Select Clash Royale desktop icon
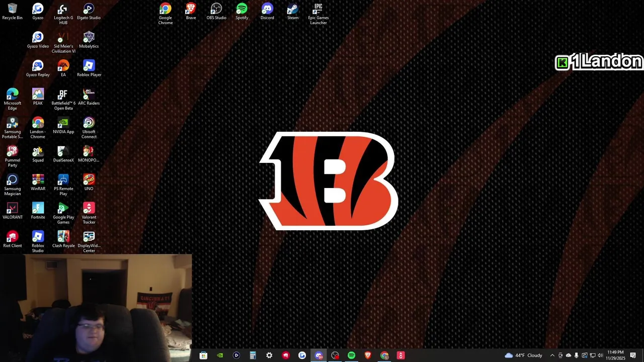This screenshot has height=362, width=644. [x=63, y=240]
